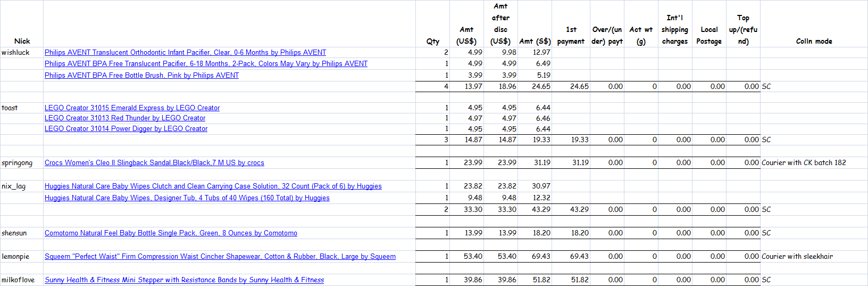868x286 pixels.
Task: Select the springong nickname cell
Action: (22, 162)
